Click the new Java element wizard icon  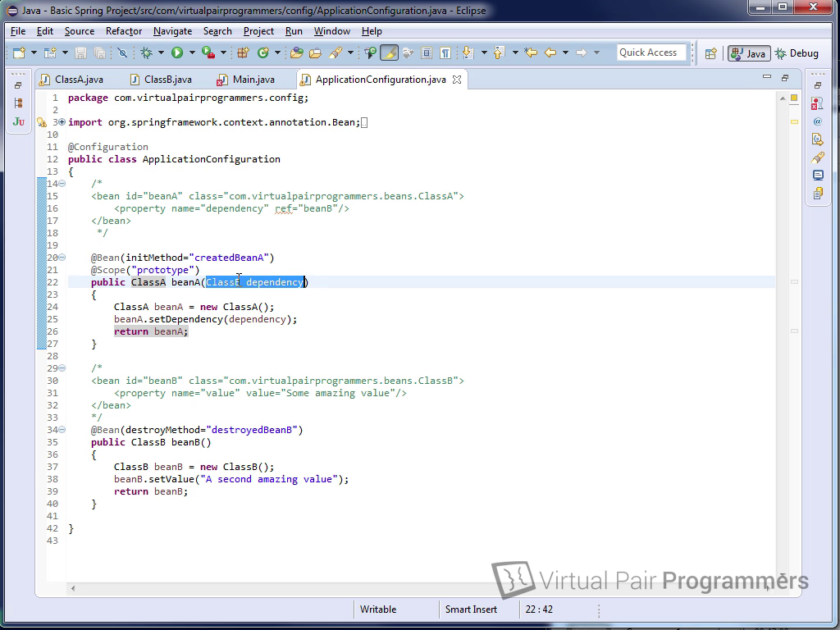coord(50,52)
